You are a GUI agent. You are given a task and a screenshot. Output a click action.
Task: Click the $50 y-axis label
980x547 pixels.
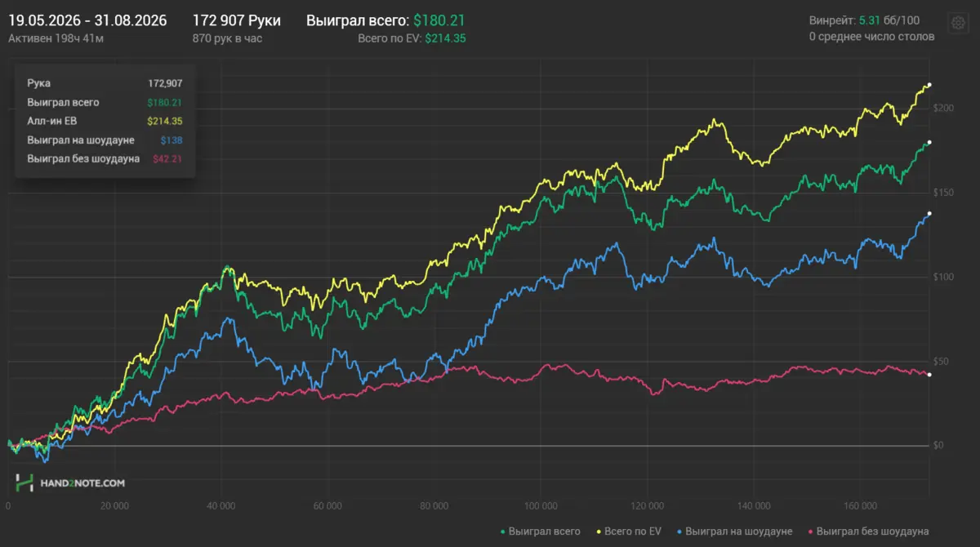point(941,361)
